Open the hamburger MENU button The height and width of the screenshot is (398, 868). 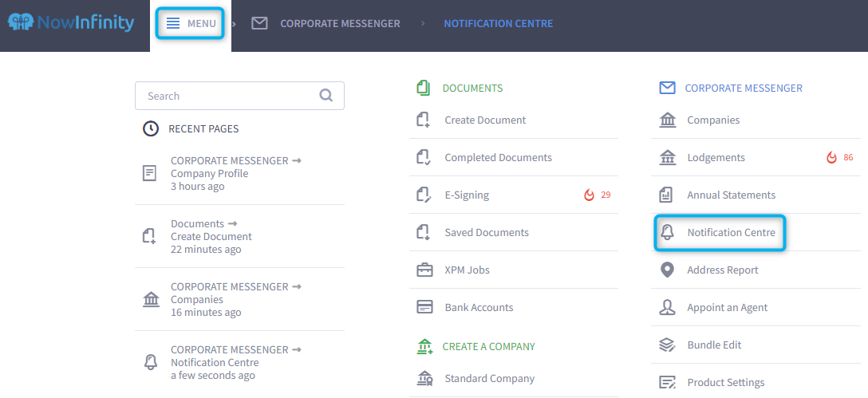[191, 23]
